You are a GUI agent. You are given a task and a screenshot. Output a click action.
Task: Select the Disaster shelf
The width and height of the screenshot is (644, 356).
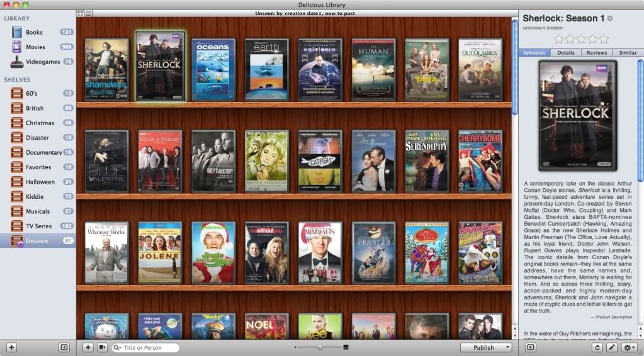click(38, 137)
